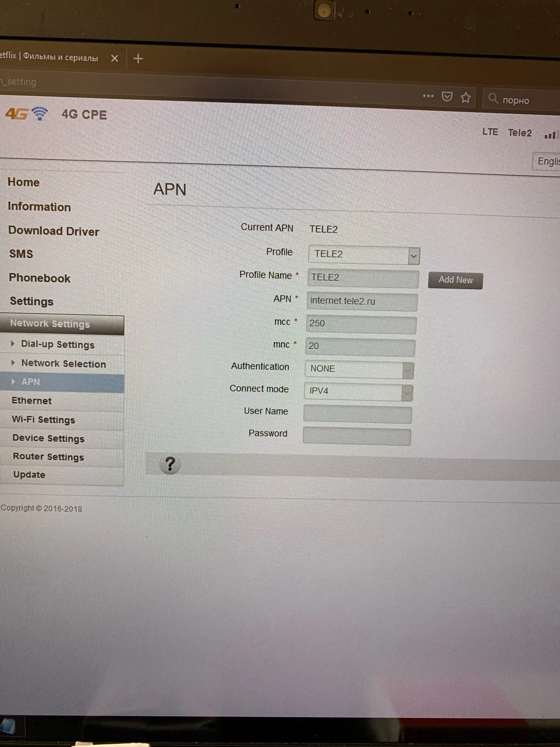560x747 pixels.
Task: Click the search magnifier icon
Action: (493, 99)
